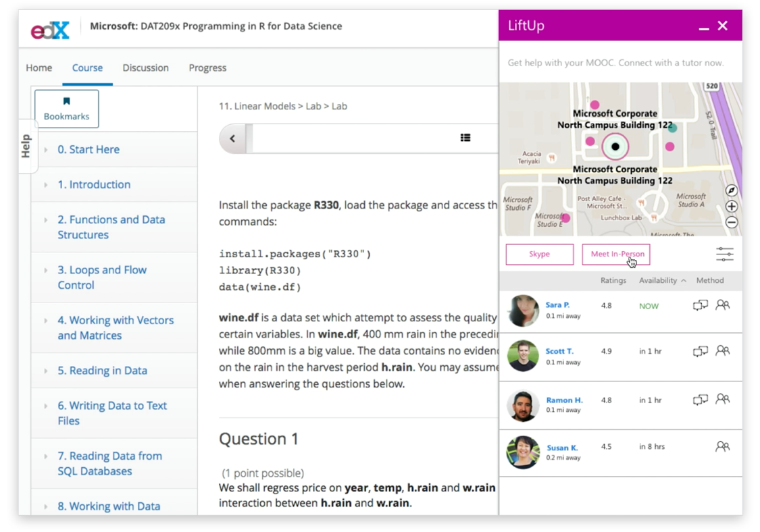Click the library(R330) code line

pos(260,270)
